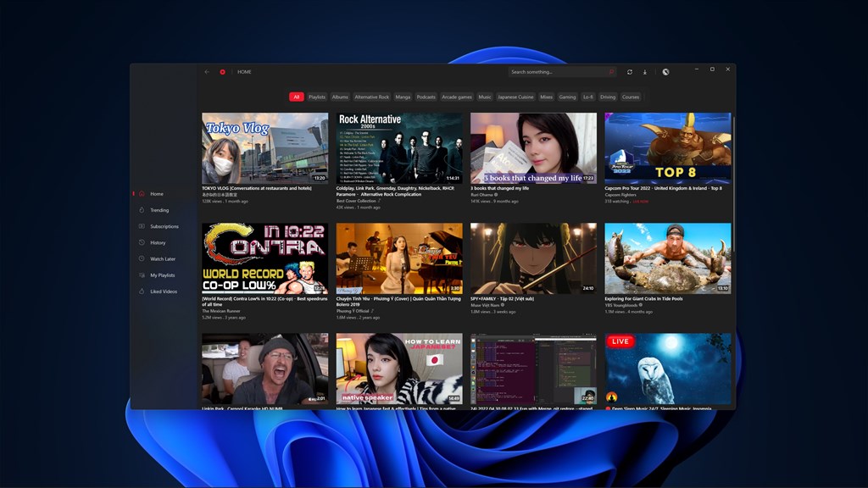
Task: Select the Mixes filter chip
Action: coord(547,97)
